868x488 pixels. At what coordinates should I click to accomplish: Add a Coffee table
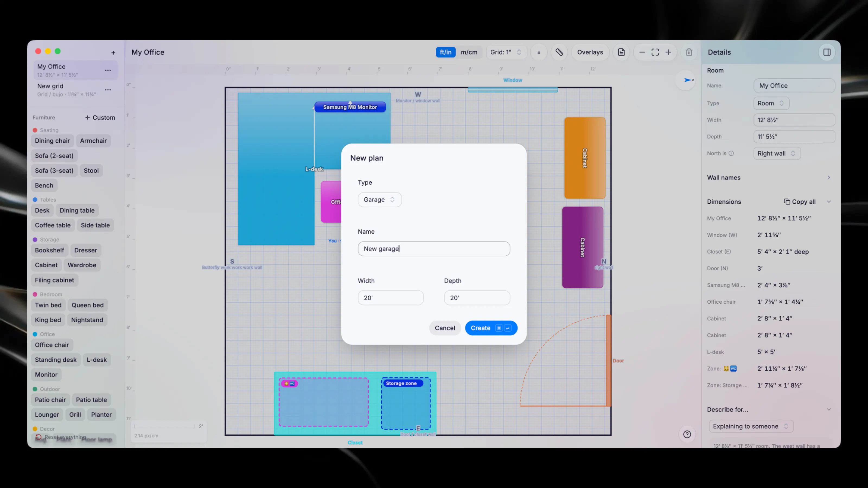53,225
